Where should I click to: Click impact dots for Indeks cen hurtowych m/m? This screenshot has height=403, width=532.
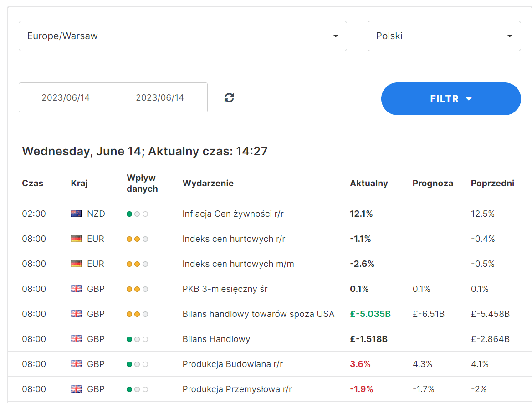(137, 264)
